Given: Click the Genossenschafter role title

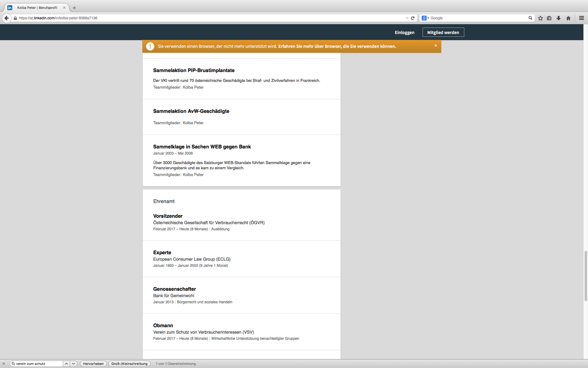Looking at the screenshot, I should (175, 289).
